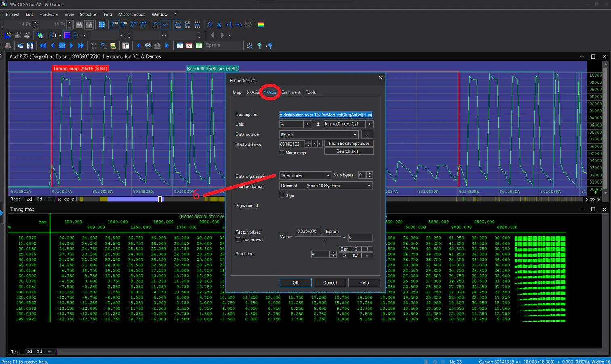This screenshot has width=611, height=364.
Task: Open the Data organization 16 Bit (LoHi) dropdown
Action: (305, 176)
